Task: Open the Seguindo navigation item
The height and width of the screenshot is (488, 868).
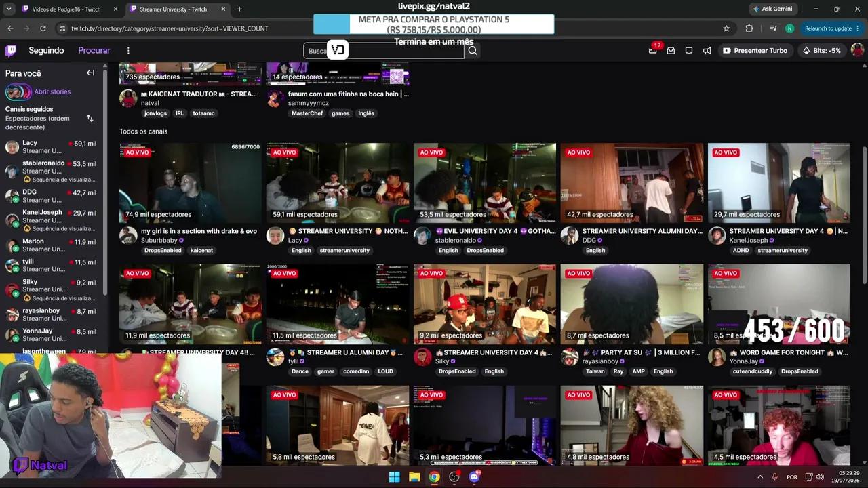Action: tap(46, 50)
